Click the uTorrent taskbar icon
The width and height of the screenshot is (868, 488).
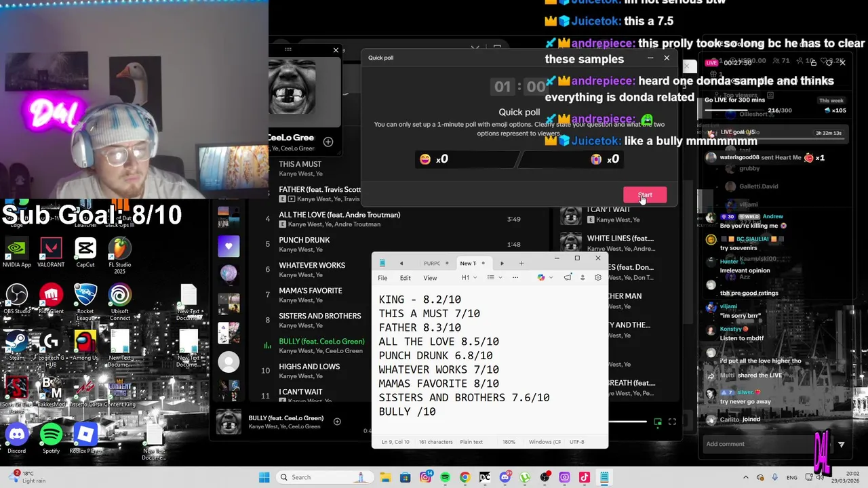(525, 477)
